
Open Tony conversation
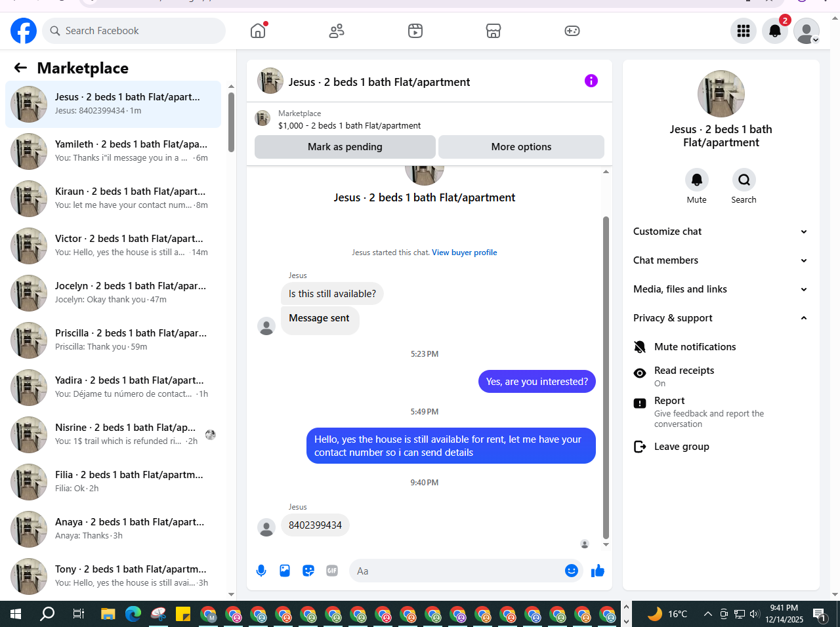[113, 576]
